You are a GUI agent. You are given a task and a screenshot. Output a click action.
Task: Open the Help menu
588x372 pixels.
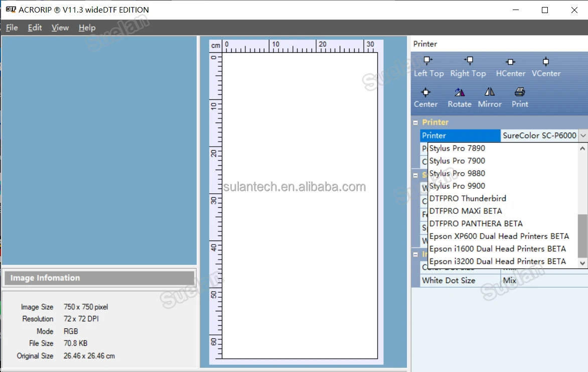[x=87, y=28]
